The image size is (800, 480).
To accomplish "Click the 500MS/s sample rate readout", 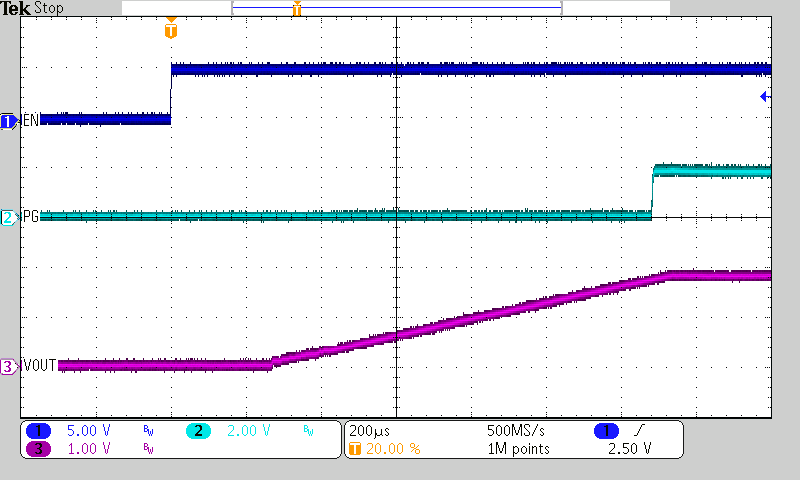I will (516, 430).
